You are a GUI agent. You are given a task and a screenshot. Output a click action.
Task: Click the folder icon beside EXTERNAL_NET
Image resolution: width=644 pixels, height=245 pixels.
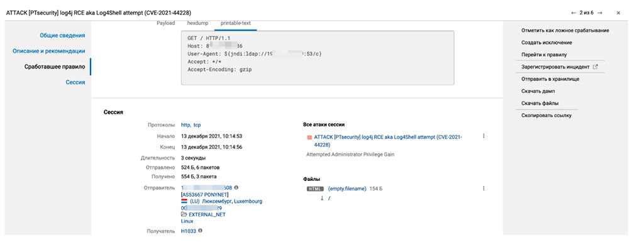[184, 215]
